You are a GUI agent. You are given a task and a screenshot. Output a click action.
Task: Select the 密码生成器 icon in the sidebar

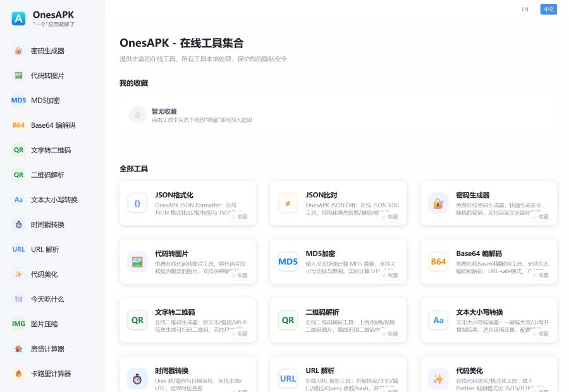coord(19,51)
